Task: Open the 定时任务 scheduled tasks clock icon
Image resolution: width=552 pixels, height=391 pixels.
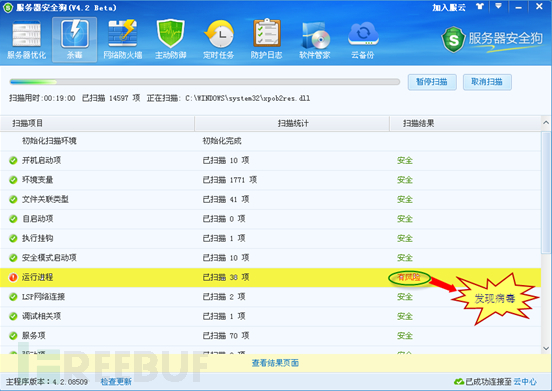Action: click(x=219, y=39)
